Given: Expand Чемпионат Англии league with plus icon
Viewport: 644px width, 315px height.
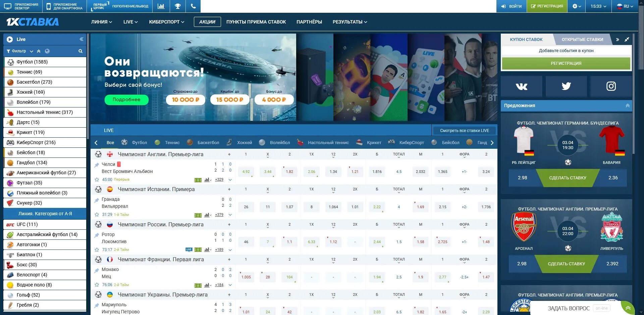Looking at the screenshot, I should point(229,154).
